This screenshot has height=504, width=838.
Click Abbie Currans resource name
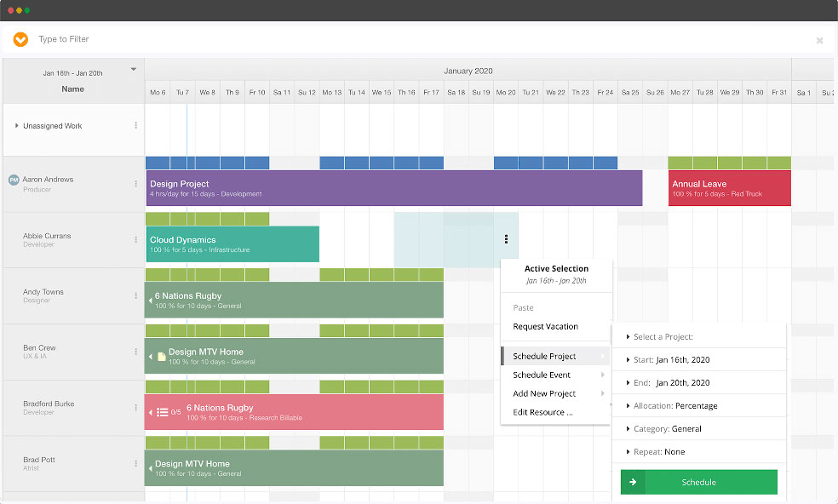click(x=47, y=236)
